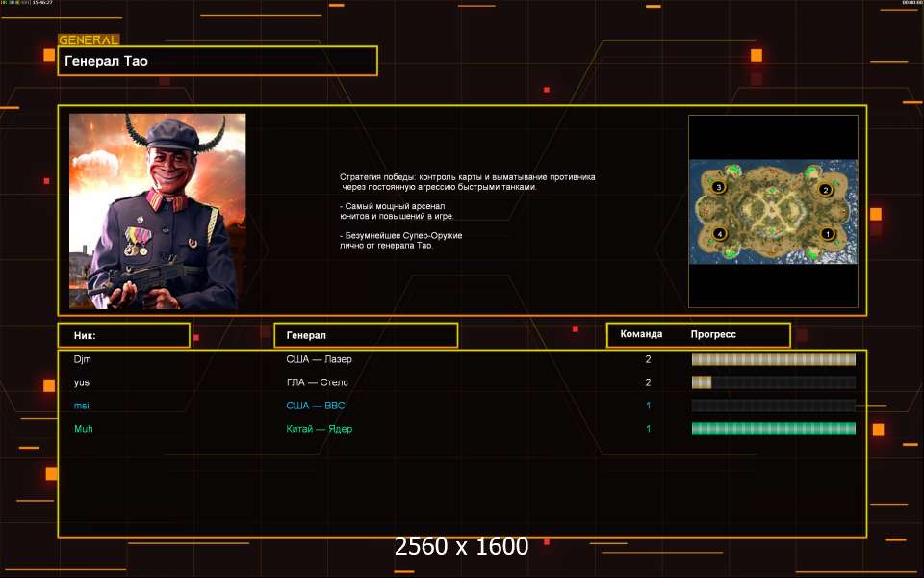The image size is (924, 578).
Task: Select start position 3 on the map
Action: point(718,187)
